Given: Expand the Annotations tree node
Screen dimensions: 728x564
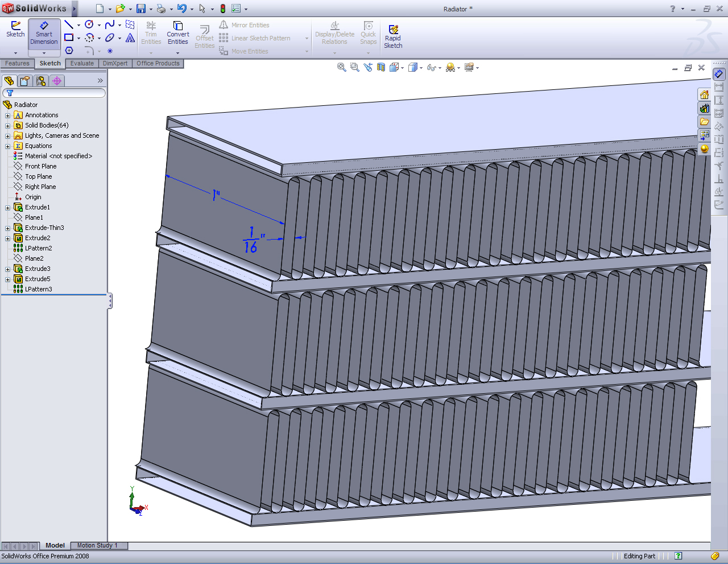Looking at the screenshot, I should pos(7,116).
